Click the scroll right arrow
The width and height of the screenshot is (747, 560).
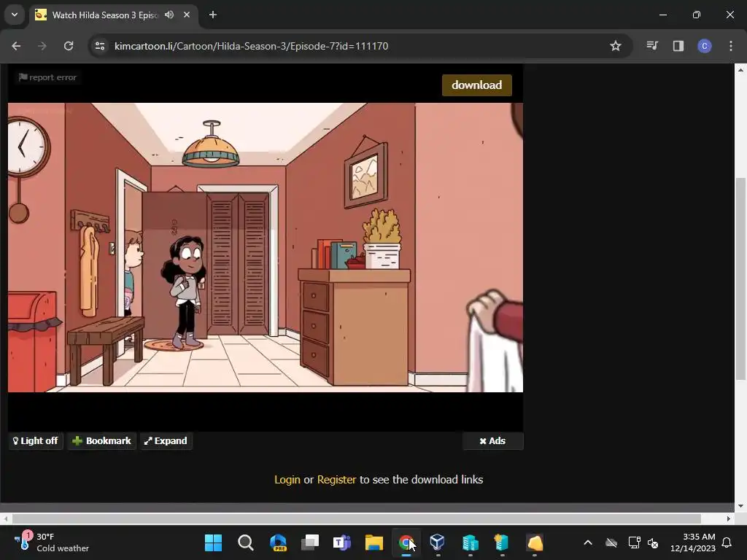point(729,518)
